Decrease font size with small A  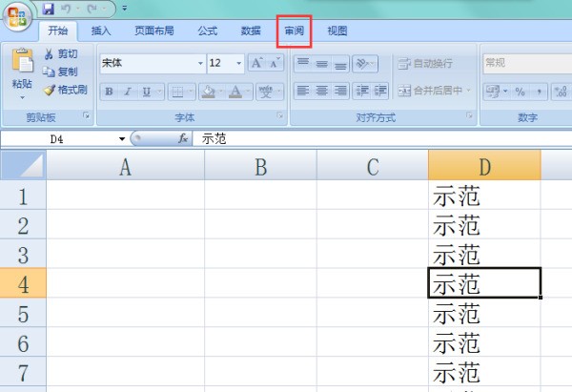click(275, 63)
